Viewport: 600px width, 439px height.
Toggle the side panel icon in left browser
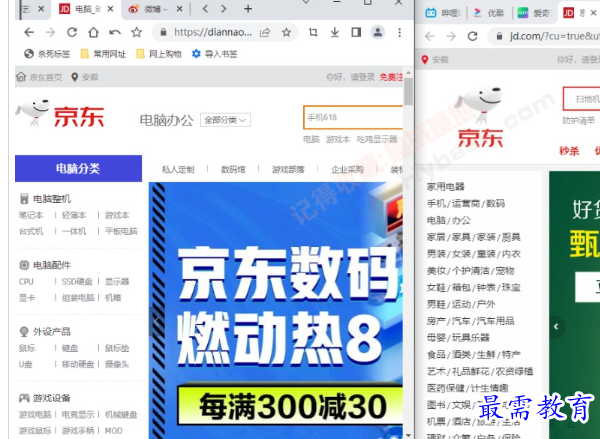point(356,33)
